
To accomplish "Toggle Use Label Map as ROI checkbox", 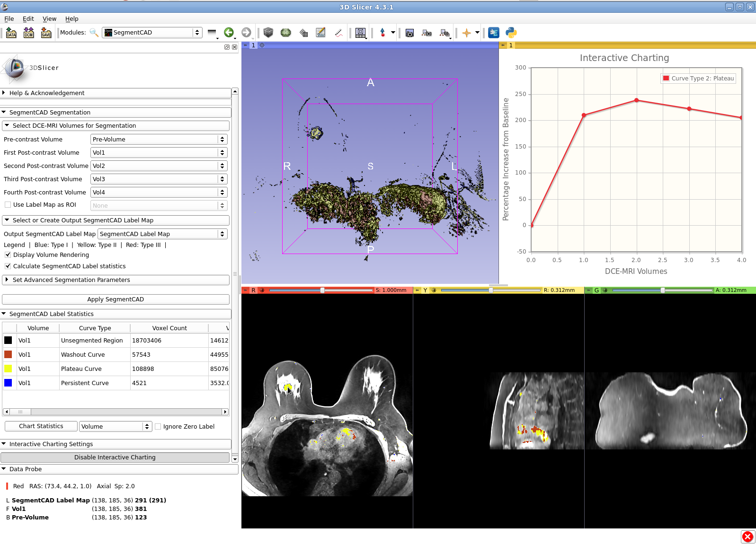I will (x=8, y=205).
